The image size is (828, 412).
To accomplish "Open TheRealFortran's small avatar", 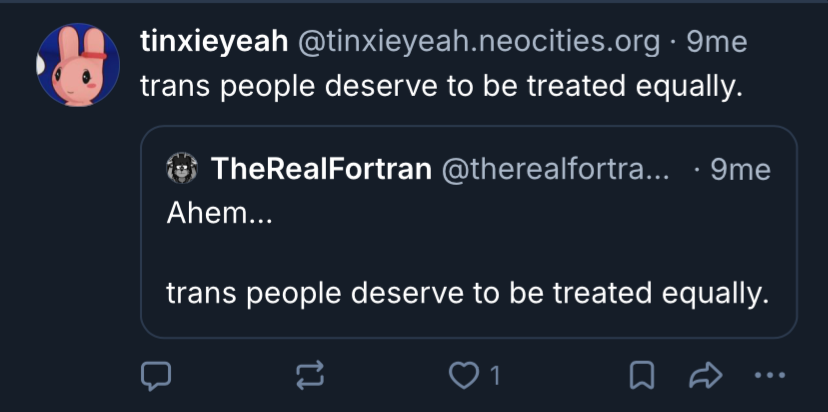I will pos(182,170).
